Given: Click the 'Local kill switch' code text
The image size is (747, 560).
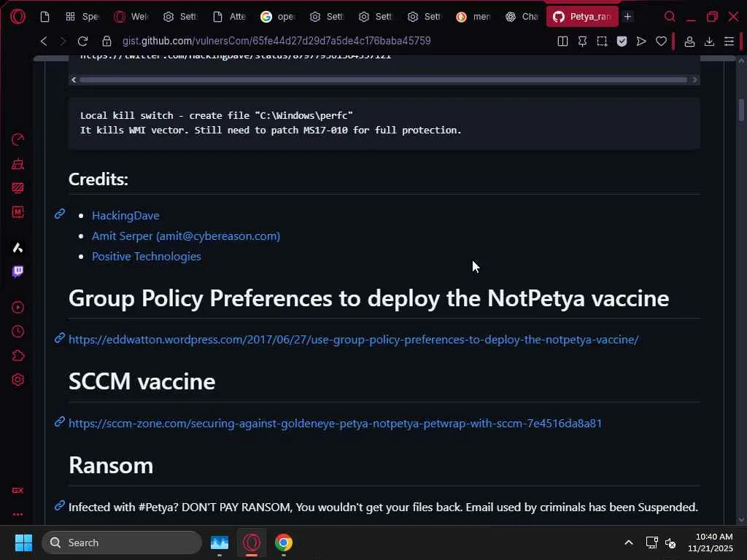Looking at the screenshot, I should pos(216,115).
